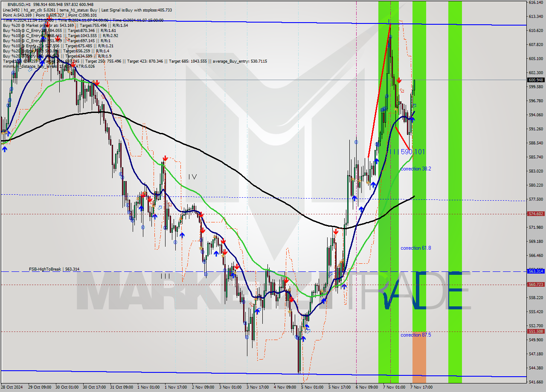Click the '1 Nov 17:00' time label
The width and height of the screenshot is (546, 392).
click(176, 387)
